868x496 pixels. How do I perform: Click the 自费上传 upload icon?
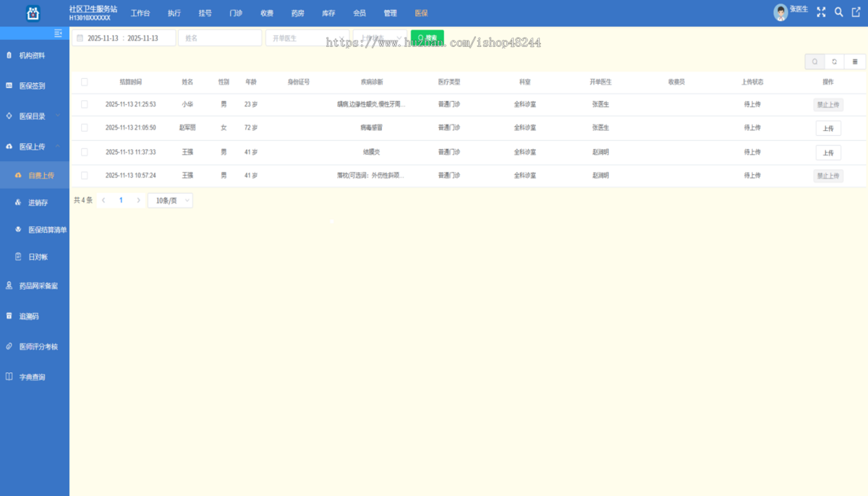point(18,175)
